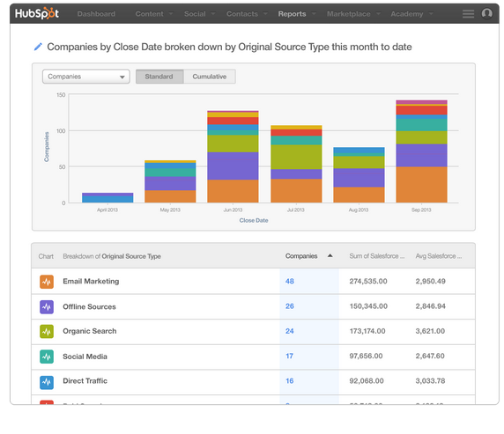504x434 pixels.
Task: Click the value 92,068.00
Action: click(x=367, y=380)
